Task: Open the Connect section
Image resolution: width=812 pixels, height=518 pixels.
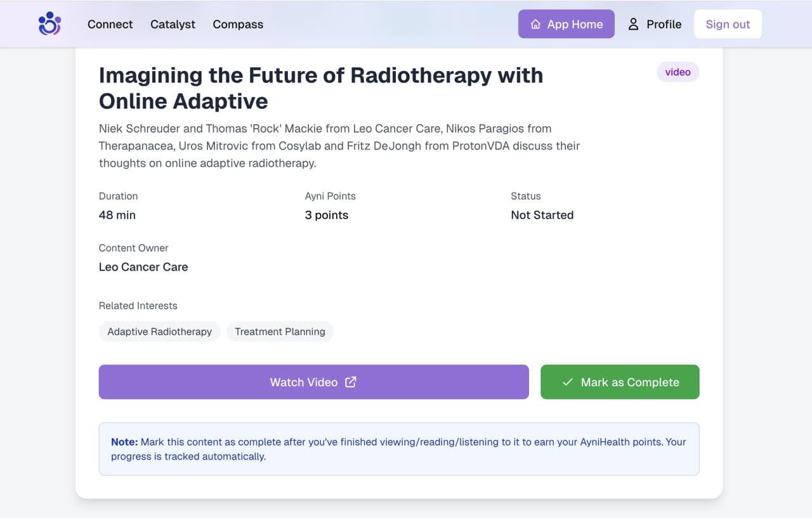Action: [110, 24]
